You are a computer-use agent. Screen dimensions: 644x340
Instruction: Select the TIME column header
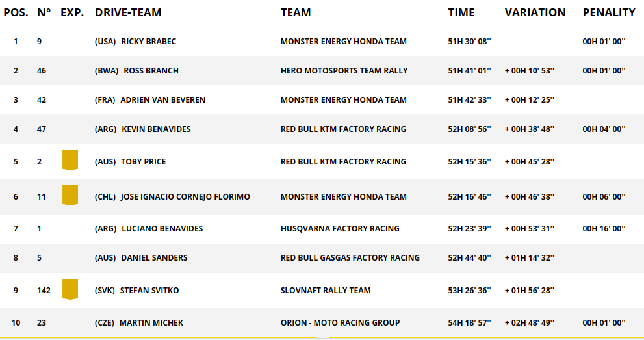461,12
